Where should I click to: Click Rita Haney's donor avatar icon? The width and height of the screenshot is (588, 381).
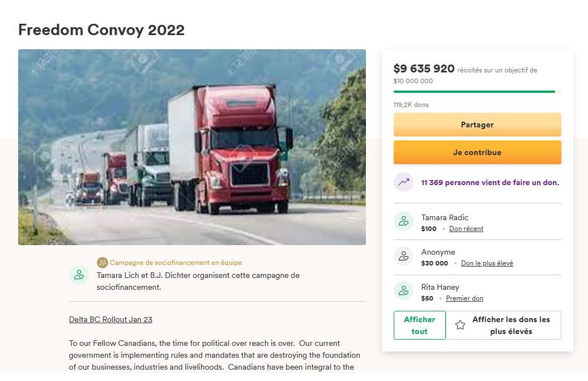pyautogui.click(x=403, y=291)
